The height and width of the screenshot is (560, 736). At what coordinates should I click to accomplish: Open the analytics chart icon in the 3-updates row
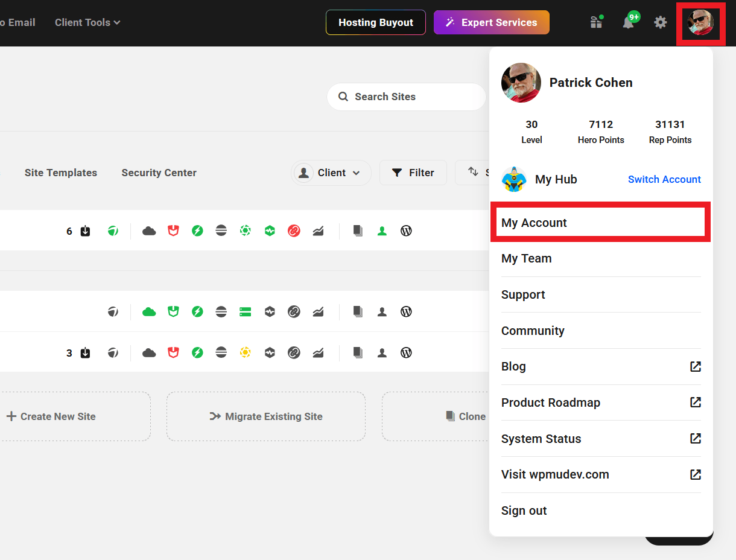(x=318, y=352)
